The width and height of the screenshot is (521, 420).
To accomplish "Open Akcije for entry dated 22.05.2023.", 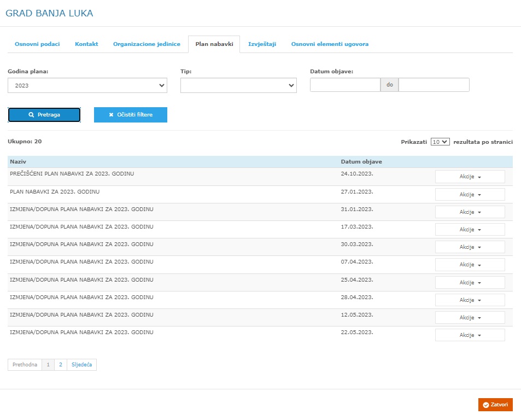I will pyautogui.click(x=470, y=335).
